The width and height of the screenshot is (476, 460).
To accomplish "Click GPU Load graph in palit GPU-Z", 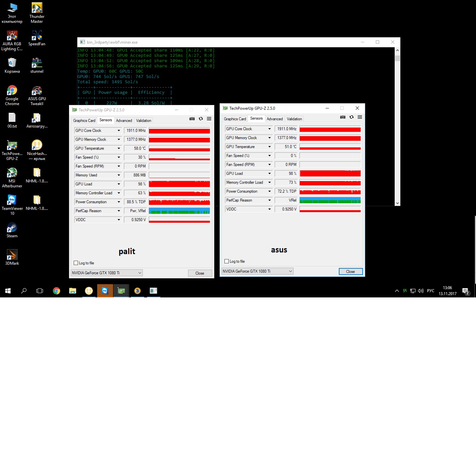I will [x=179, y=184].
